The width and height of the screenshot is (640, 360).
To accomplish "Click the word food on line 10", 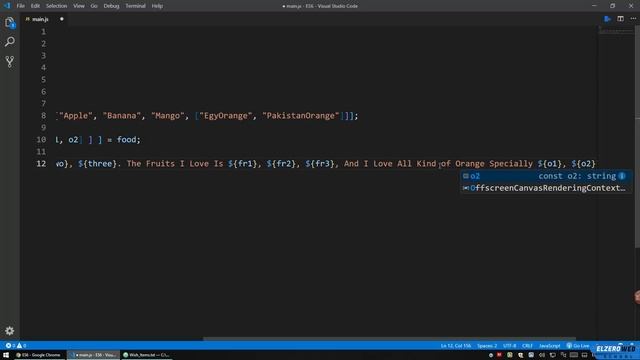I will [x=127, y=140].
